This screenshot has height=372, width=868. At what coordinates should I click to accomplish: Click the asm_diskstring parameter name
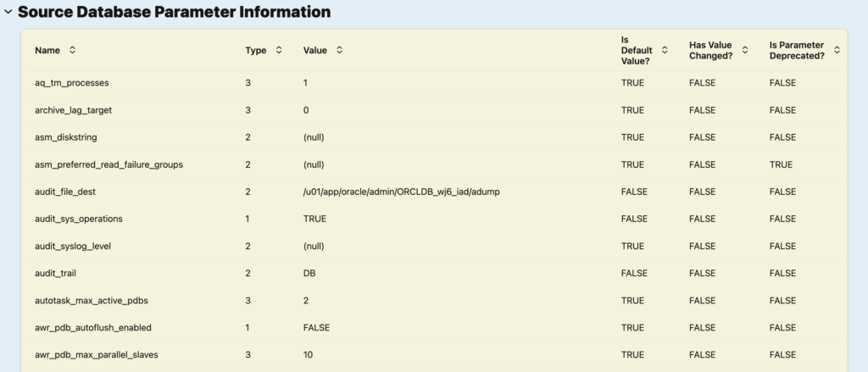tap(68, 137)
